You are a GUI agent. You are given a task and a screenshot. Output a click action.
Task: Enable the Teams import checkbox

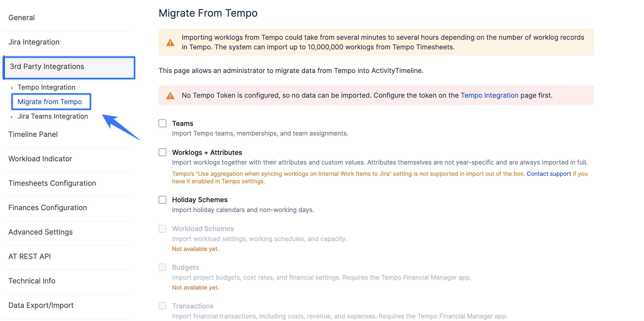(162, 123)
